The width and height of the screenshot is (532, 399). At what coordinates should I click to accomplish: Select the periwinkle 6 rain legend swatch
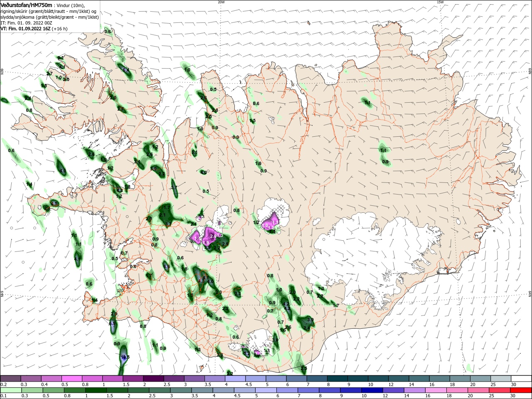(287, 390)
